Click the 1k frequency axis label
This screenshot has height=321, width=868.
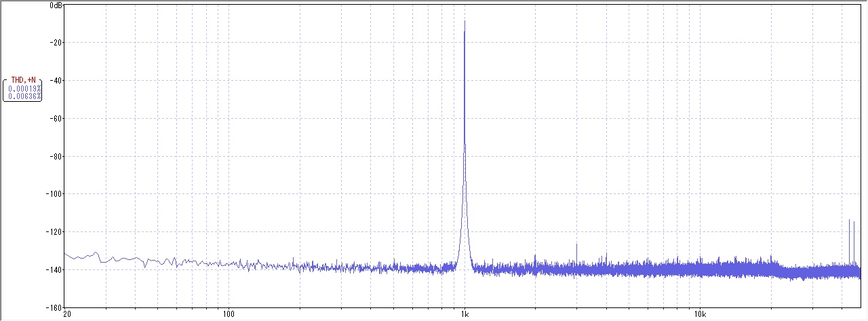click(x=465, y=315)
